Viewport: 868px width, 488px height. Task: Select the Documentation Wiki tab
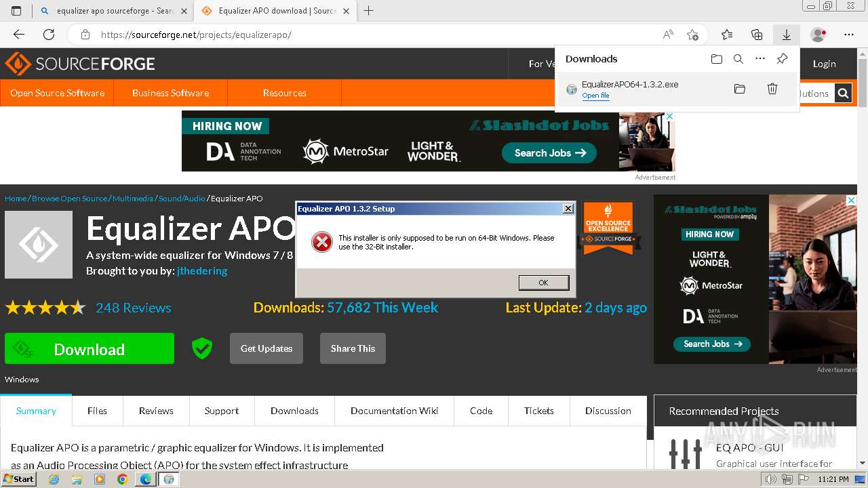click(x=394, y=411)
